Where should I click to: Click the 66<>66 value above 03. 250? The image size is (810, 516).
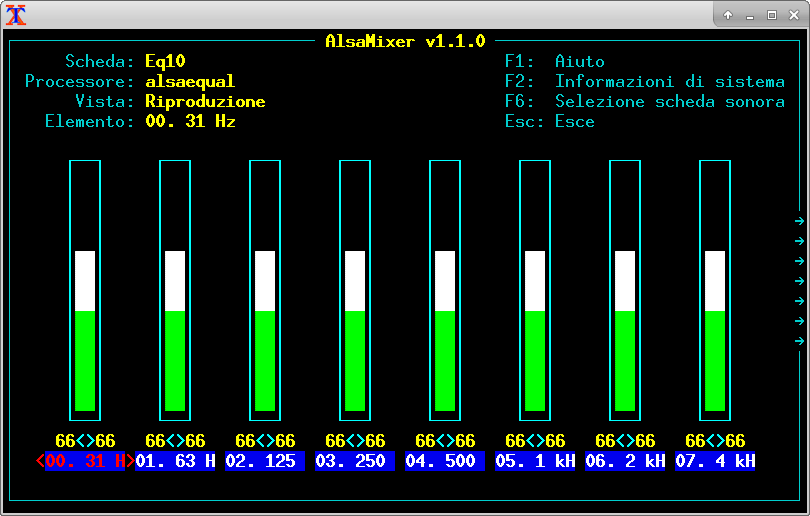click(x=355, y=441)
